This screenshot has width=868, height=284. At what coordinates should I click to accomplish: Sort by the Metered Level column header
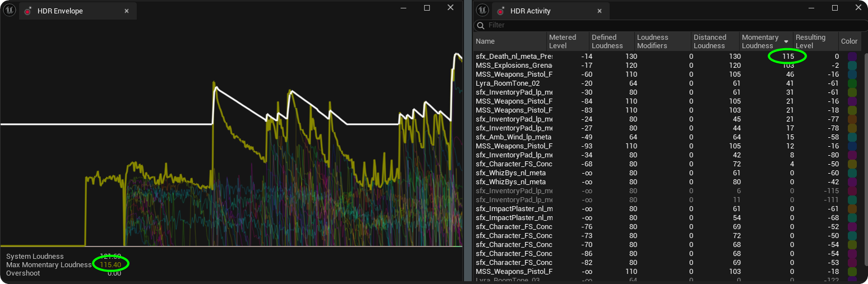point(568,41)
